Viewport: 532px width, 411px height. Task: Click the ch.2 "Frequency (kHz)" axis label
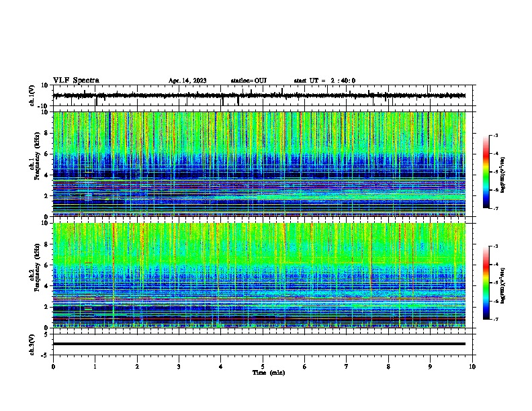[x=37, y=267]
